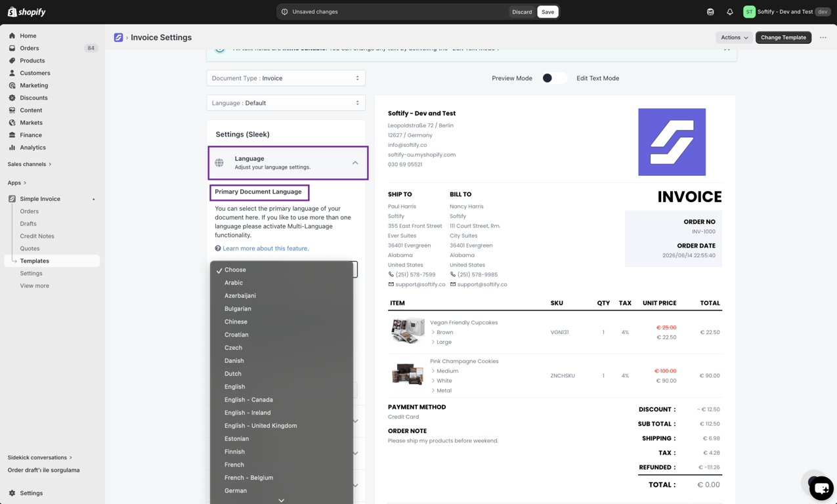This screenshot has height=504, width=837.
Task: Open the Document Type dropdown
Action: coord(286,78)
